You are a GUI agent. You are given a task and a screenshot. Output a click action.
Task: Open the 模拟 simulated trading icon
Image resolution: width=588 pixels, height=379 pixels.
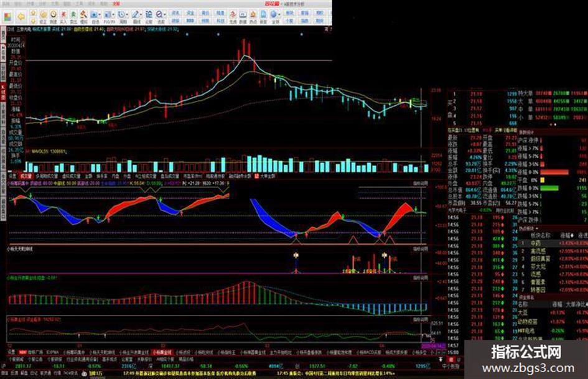pos(83,17)
